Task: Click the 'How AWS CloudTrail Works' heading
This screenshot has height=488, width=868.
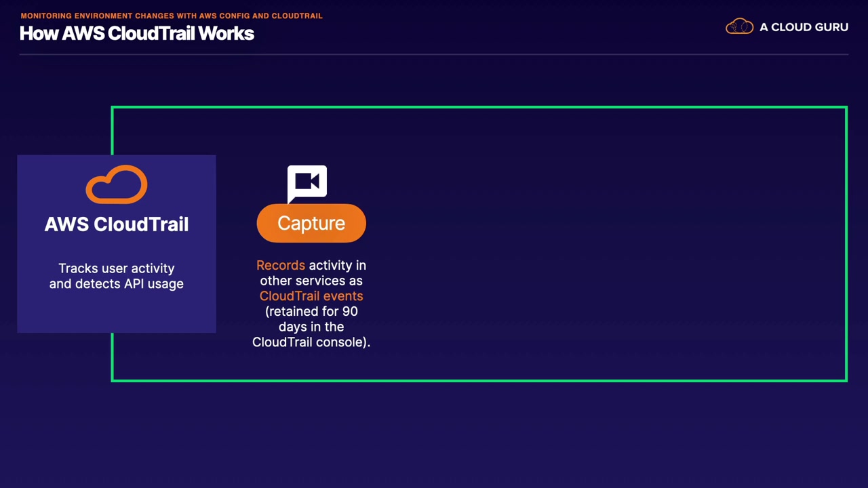Action: tap(137, 33)
